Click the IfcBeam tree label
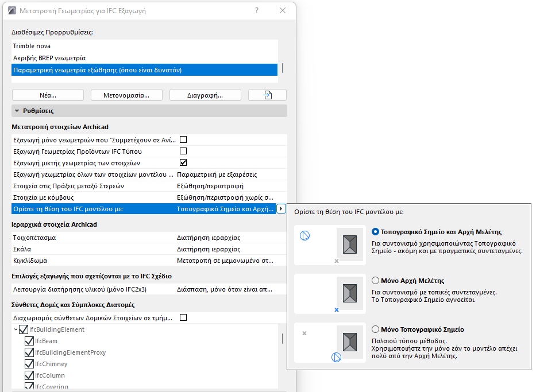536x392 pixels. click(x=46, y=341)
